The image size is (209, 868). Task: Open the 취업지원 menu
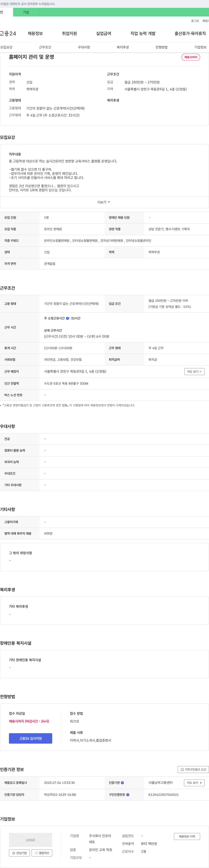(69, 33)
